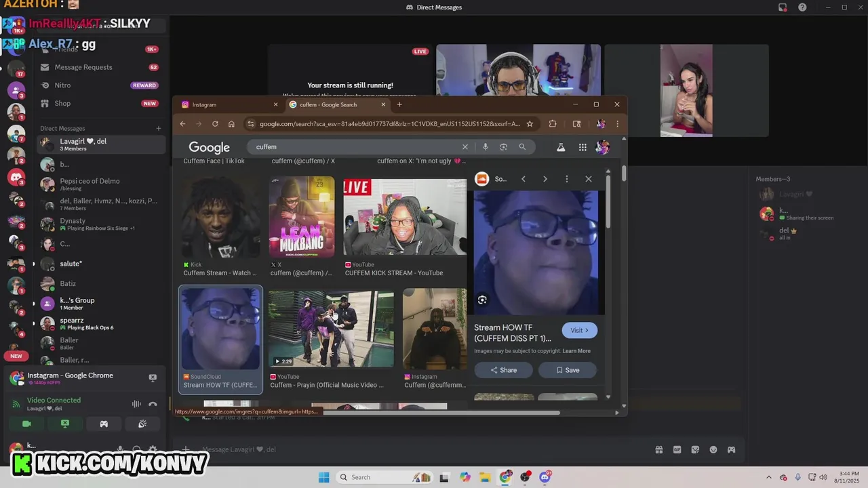Toggle camera in Discord call panel

(27, 424)
